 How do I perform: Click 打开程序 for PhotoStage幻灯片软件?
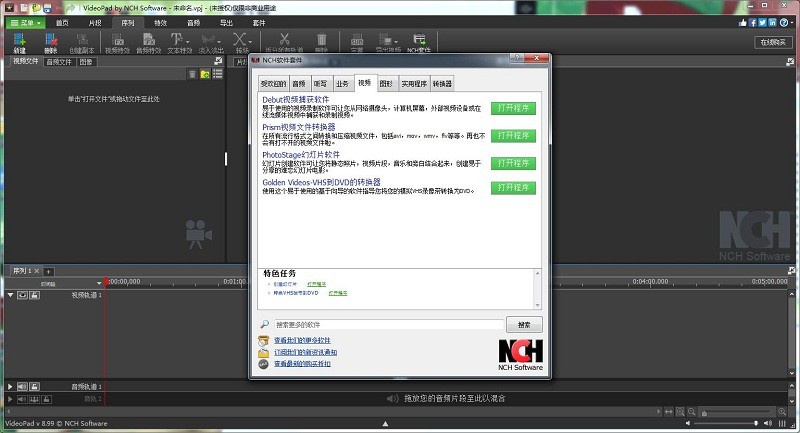[513, 163]
